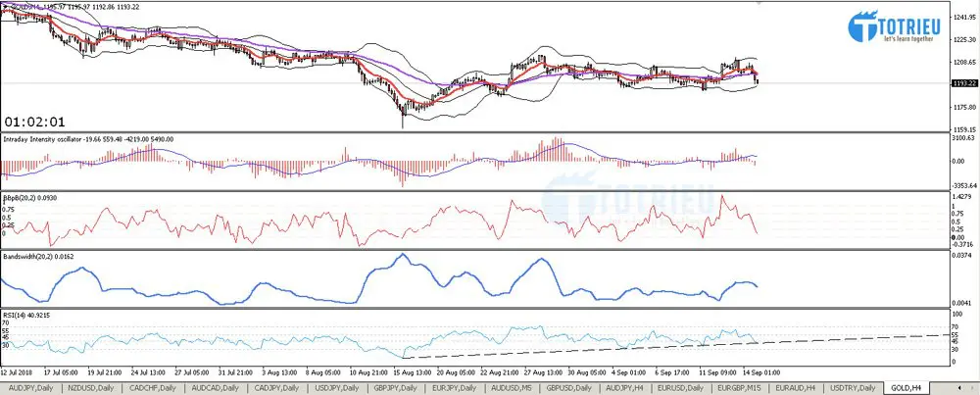The width and height of the screenshot is (980, 395).
Task: Switch to the AUDJPY,Daily chart tab
Action: pyautogui.click(x=30, y=388)
